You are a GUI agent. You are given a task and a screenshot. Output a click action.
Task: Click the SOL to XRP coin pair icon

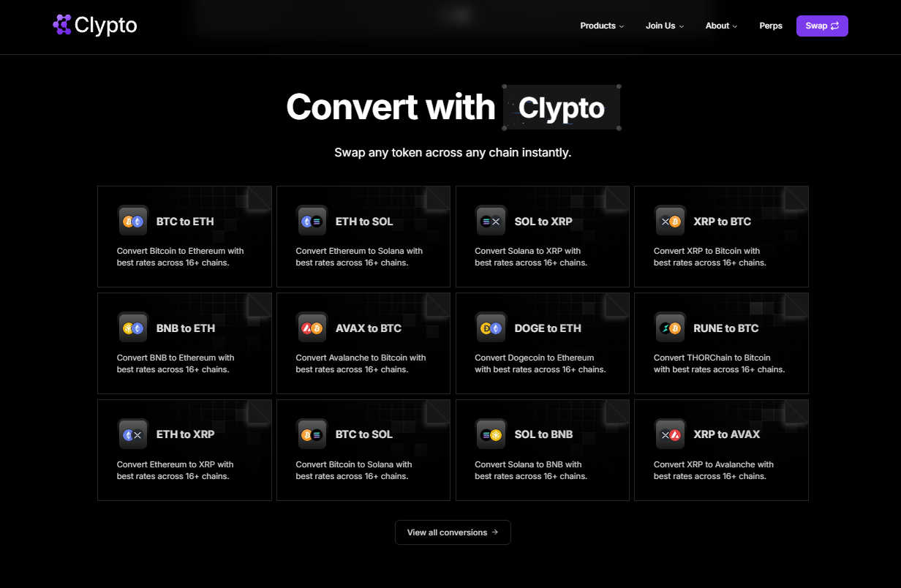[x=491, y=222]
